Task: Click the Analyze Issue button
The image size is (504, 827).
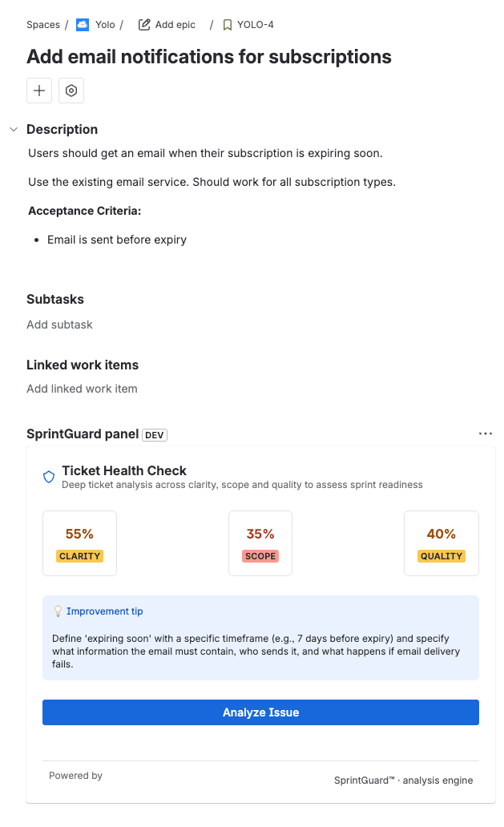Action: pos(260,712)
